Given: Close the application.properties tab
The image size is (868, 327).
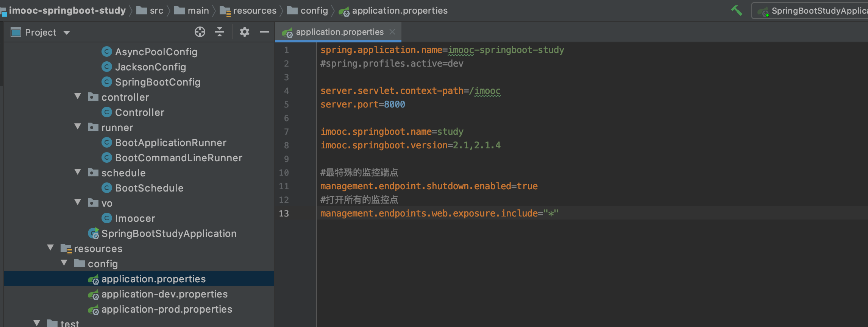Looking at the screenshot, I should click(x=393, y=32).
